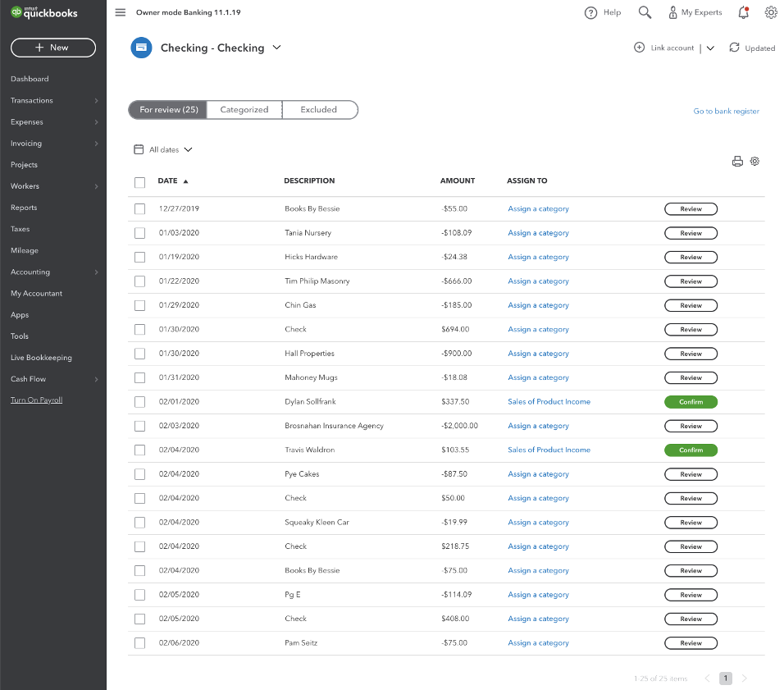Tick the Pam Seitz row checkbox
Screen dimensions: 784x690
pyautogui.click(x=140, y=643)
